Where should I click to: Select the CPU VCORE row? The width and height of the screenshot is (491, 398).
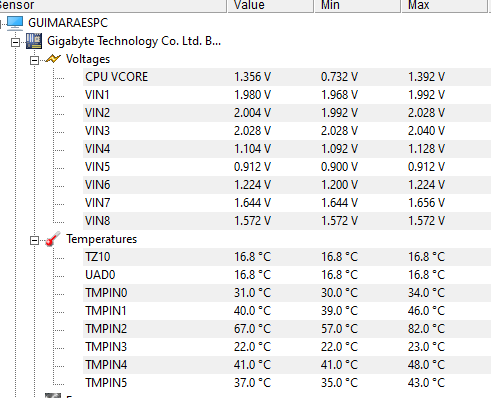[x=287, y=77]
